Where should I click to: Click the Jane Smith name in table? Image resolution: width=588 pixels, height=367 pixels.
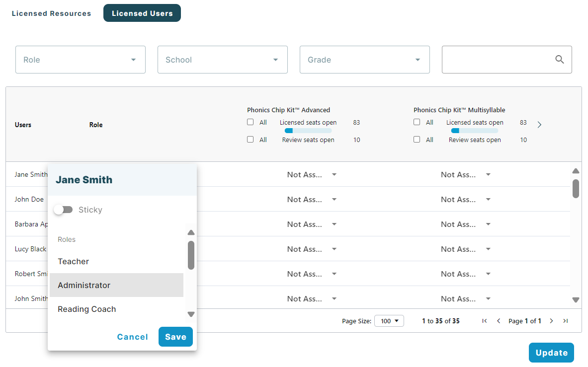pyautogui.click(x=31, y=174)
